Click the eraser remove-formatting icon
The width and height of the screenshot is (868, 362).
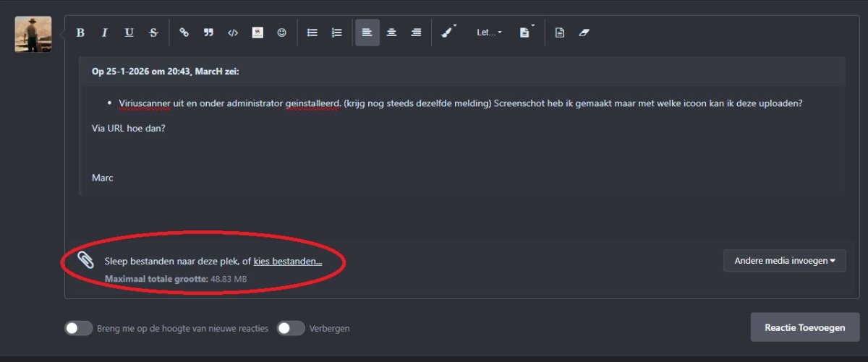[584, 33]
